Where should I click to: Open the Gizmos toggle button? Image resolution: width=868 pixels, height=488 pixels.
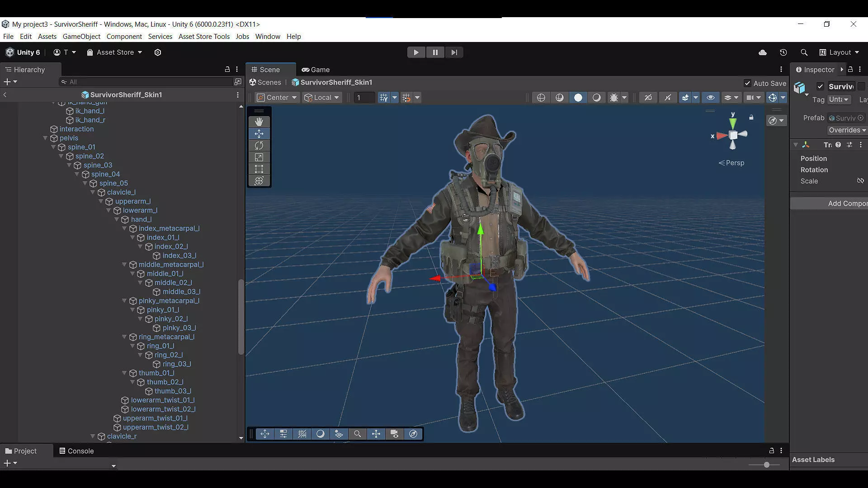(773, 98)
